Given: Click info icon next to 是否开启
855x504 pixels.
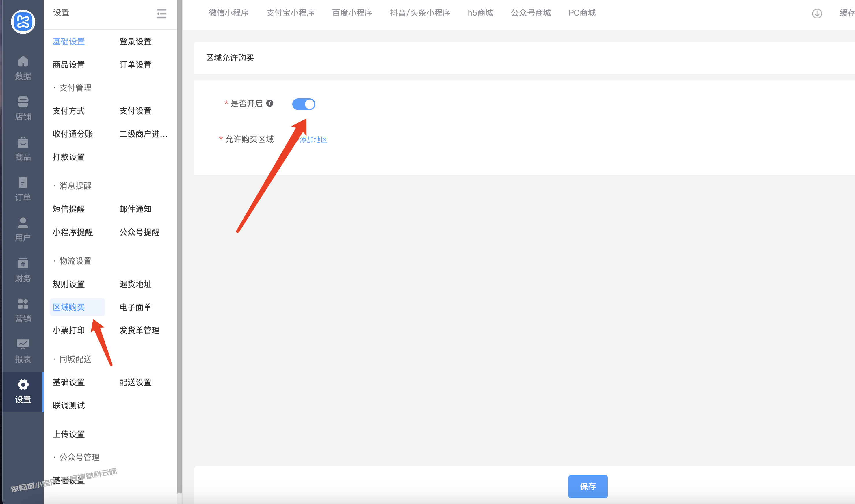Looking at the screenshot, I should coord(270,103).
